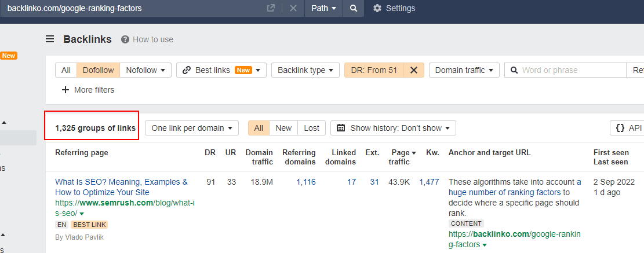644x253 pixels.
Task: Click keywords value 1,477
Action: 429,182
